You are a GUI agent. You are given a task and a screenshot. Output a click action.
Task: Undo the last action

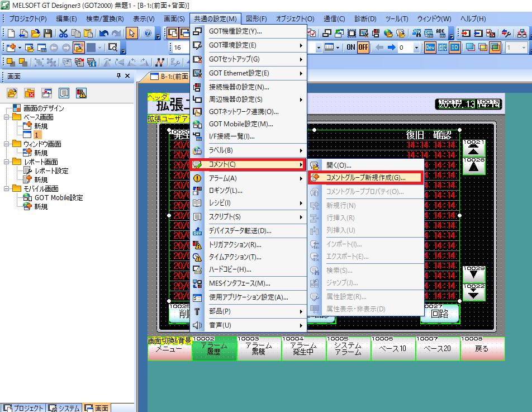(x=104, y=33)
